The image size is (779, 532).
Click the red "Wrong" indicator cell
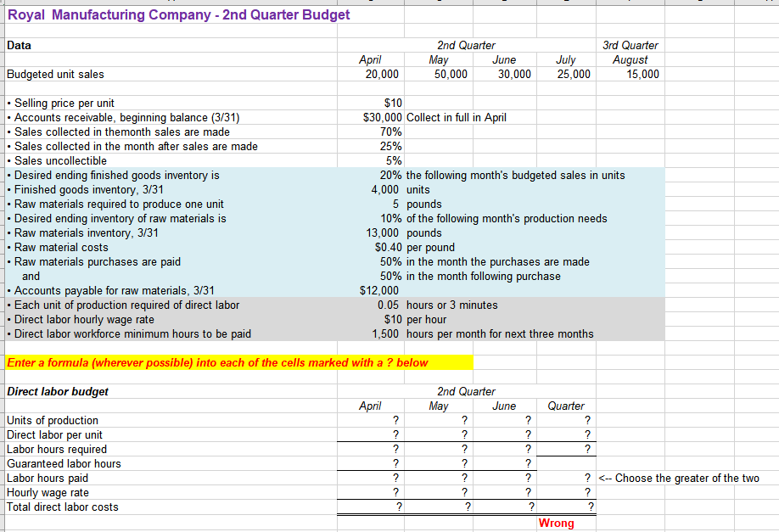pos(556,523)
